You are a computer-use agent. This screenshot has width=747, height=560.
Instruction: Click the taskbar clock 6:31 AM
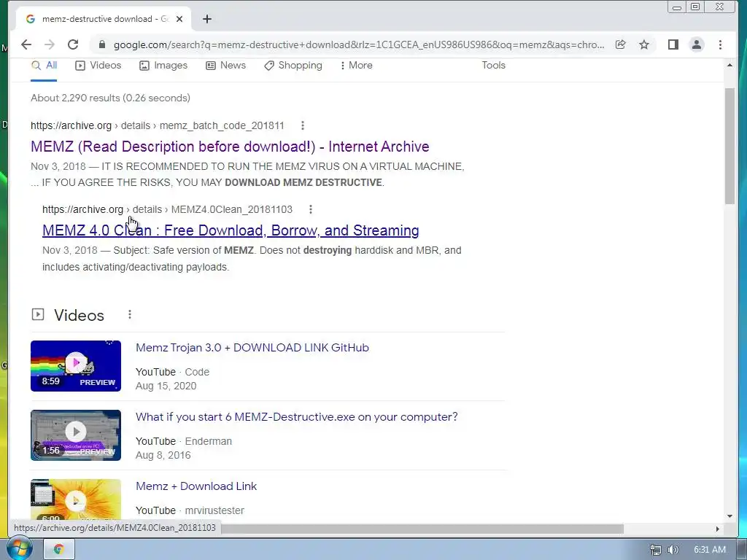[709, 550]
